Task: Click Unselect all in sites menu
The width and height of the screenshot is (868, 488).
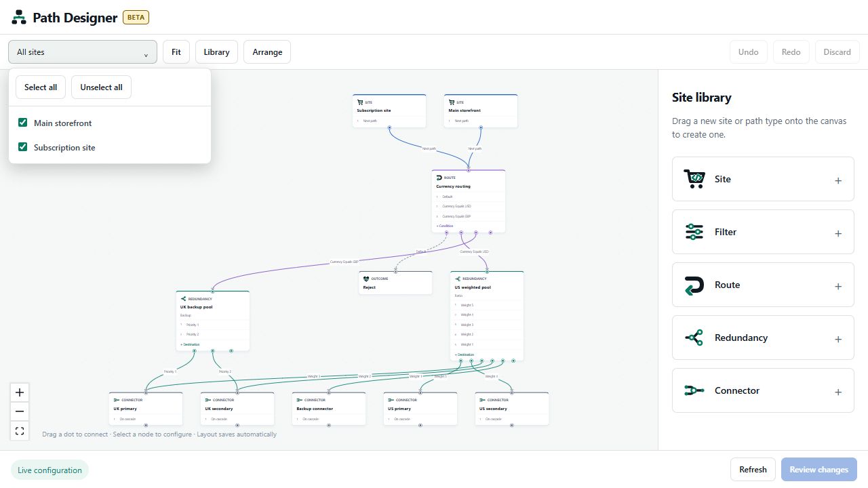Action: coord(101,87)
